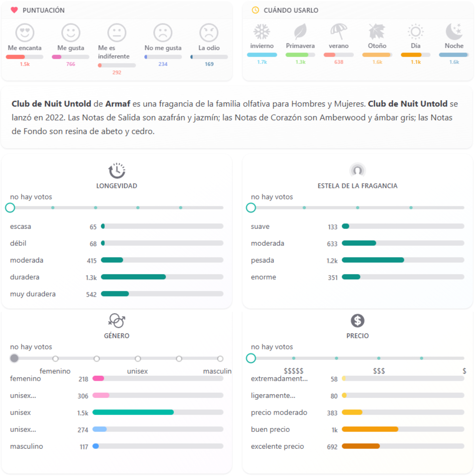Select the femenino point on gender scale

click(x=55, y=359)
